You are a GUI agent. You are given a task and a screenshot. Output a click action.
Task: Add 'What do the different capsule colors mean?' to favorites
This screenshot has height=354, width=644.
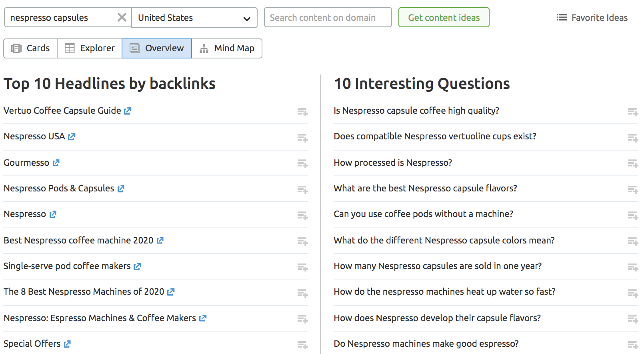[633, 241]
